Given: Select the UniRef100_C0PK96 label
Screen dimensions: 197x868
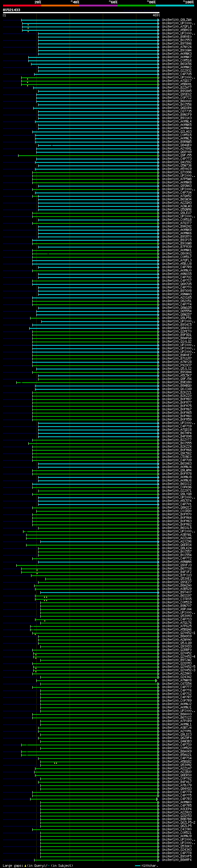Looking at the screenshot, I should 177,487.
